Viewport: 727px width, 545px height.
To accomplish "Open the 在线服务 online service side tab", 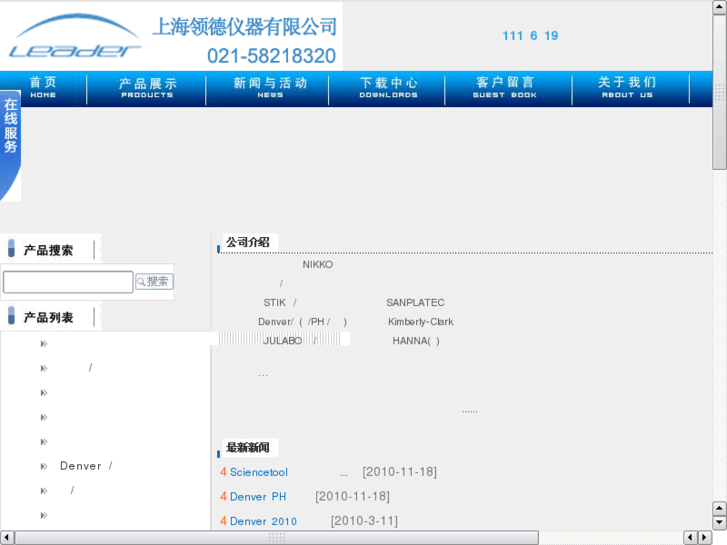I will (10, 145).
